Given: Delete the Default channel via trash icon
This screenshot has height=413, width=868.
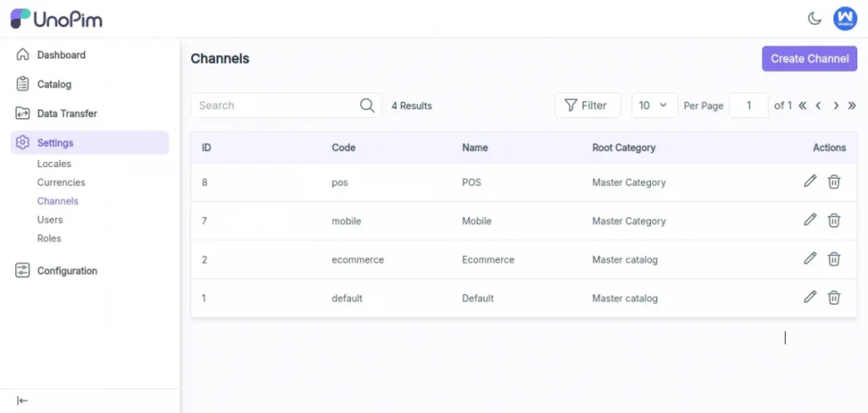Looking at the screenshot, I should [x=834, y=298].
